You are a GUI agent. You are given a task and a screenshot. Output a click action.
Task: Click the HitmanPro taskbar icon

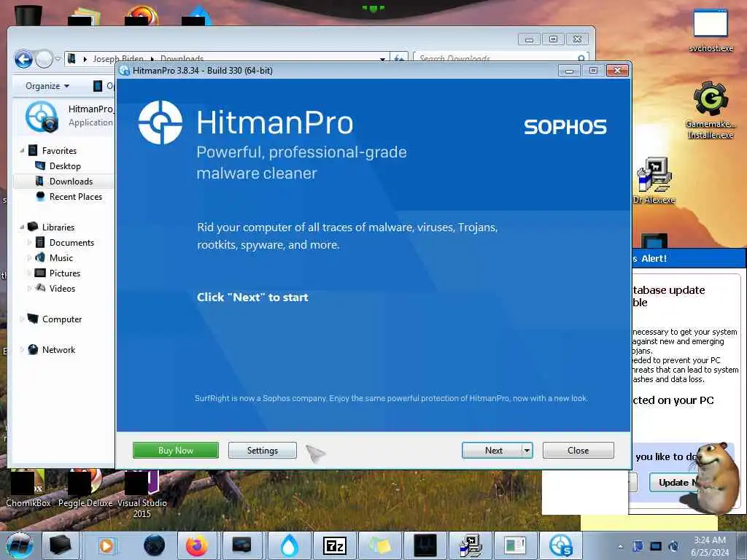(x=560, y=545)
